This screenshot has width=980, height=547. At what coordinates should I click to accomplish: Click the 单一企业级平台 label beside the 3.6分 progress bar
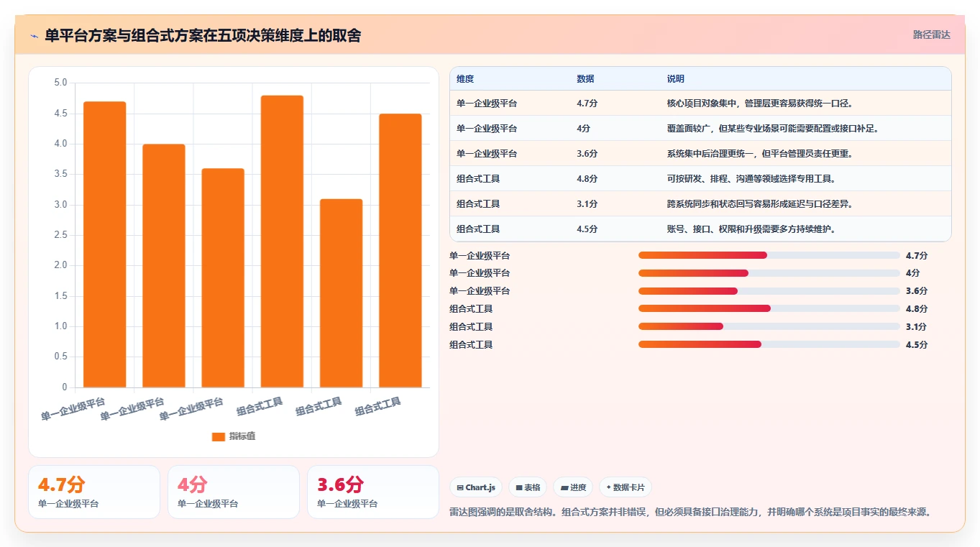pos(480,291)
